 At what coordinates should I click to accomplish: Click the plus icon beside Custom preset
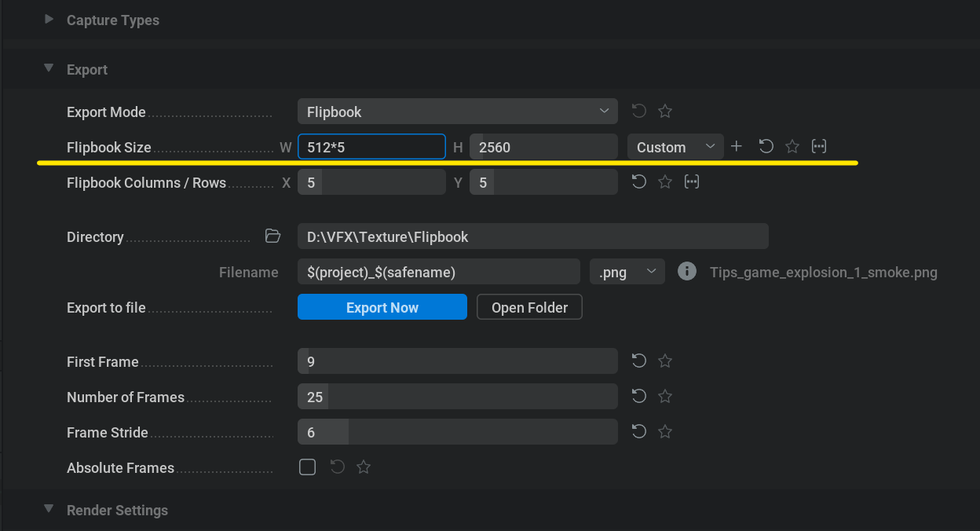click(737, 147)
